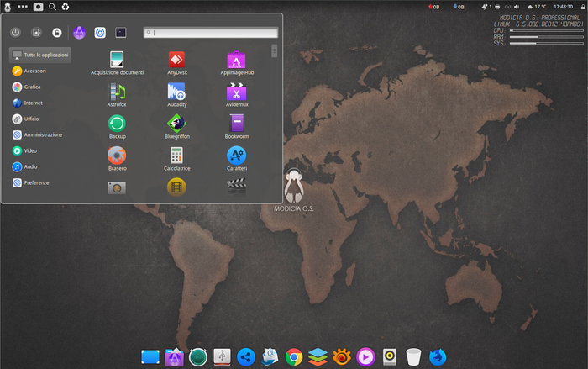Launch the Brasero disc burner
Image resolution: width=588 pixels, height=369 pixels.
(117, 156)
